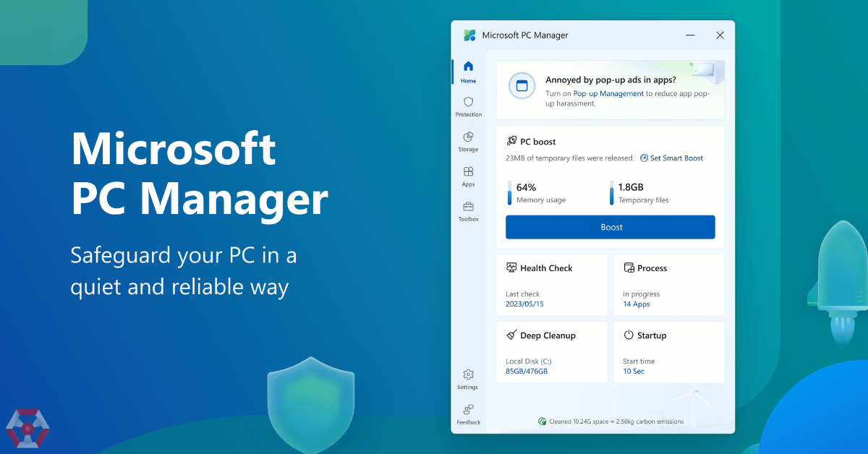Click the Smart Boost gear icon
Image resolution: width=868 pixels, height=454 pixels.
644,158
